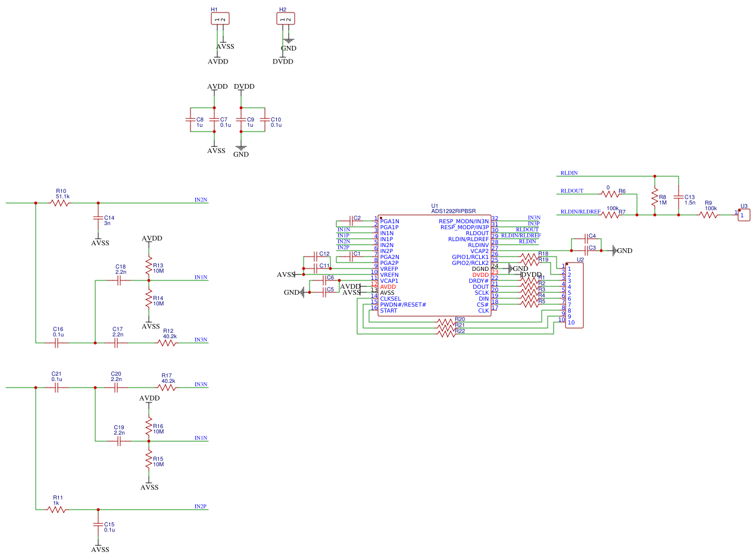The image size is (756, 559).
Task: Click capacitor C15 0.1u symbol
Action: (98, 524)
